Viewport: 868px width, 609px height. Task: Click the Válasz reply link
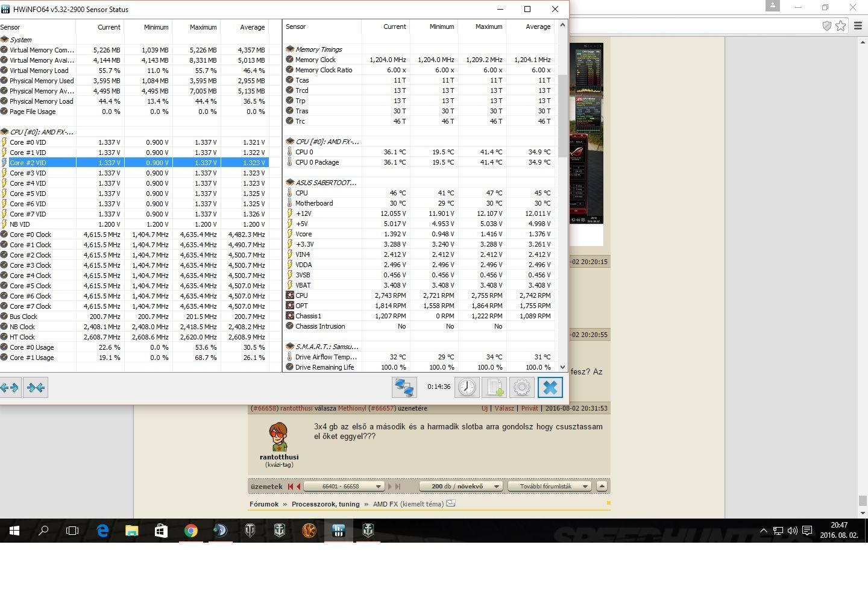(x=505, y=408)
